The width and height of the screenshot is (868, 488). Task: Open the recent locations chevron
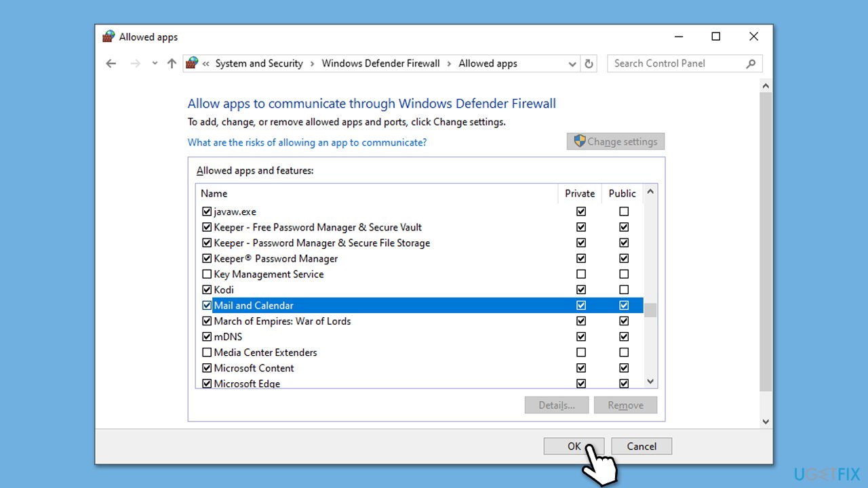pyautogui.click(x=155, y=63)
